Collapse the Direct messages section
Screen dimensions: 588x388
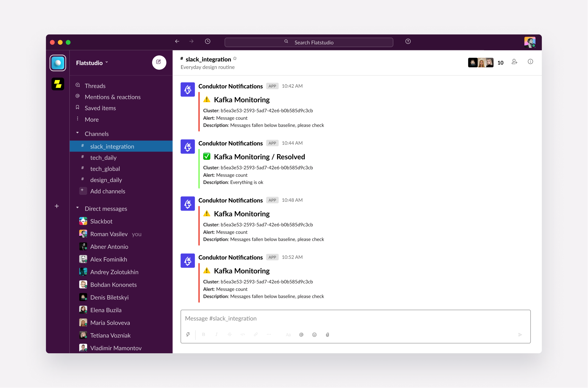coord(77,208)
